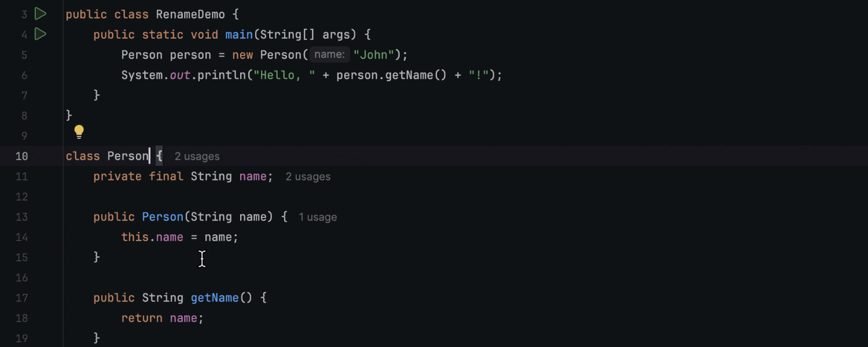Run the main method using its play icon
This screenshot has height=347, width=868.
(x=40, y=34)
